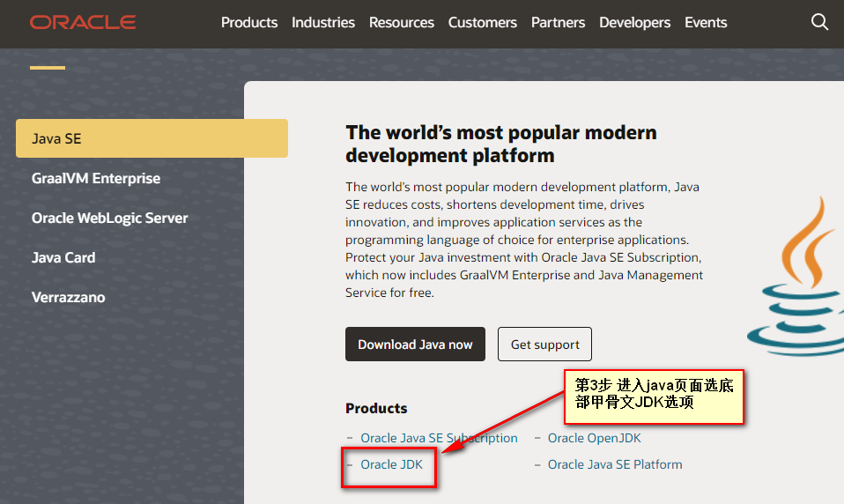
Task: Open the Industries menu
Action: [x=323, y=23]
